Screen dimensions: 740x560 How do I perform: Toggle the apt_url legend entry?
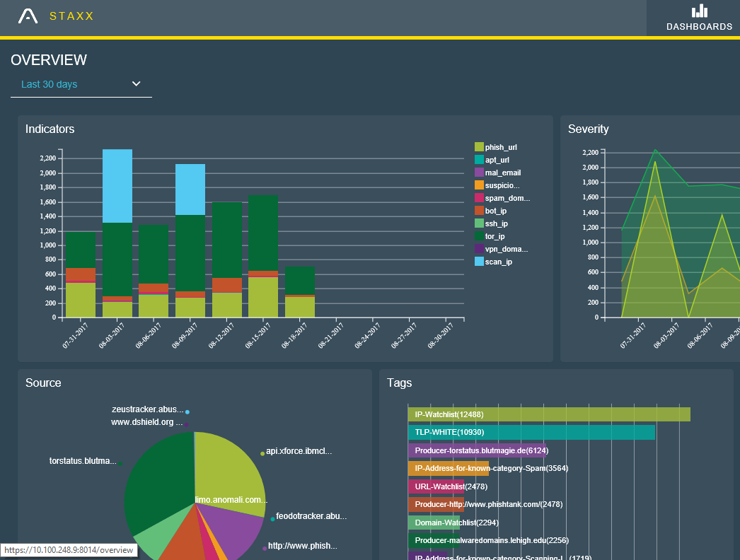492,160
